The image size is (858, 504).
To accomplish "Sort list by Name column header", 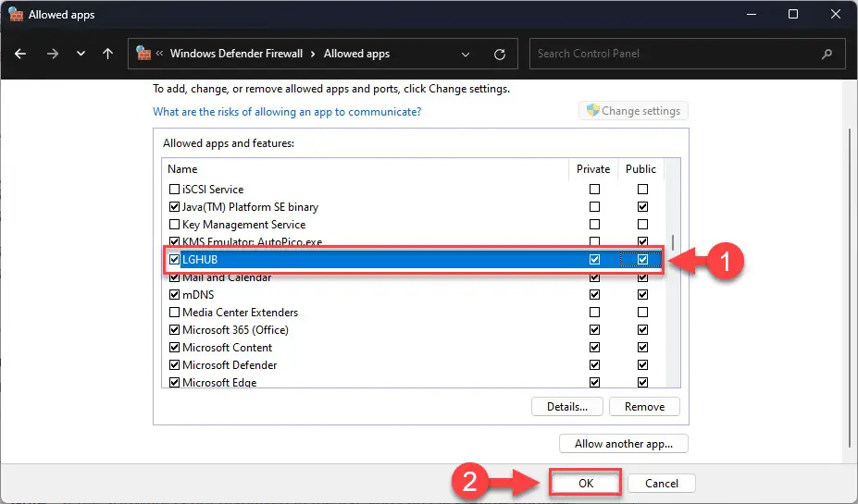I will pyautogui.click(x=365, y=169).
